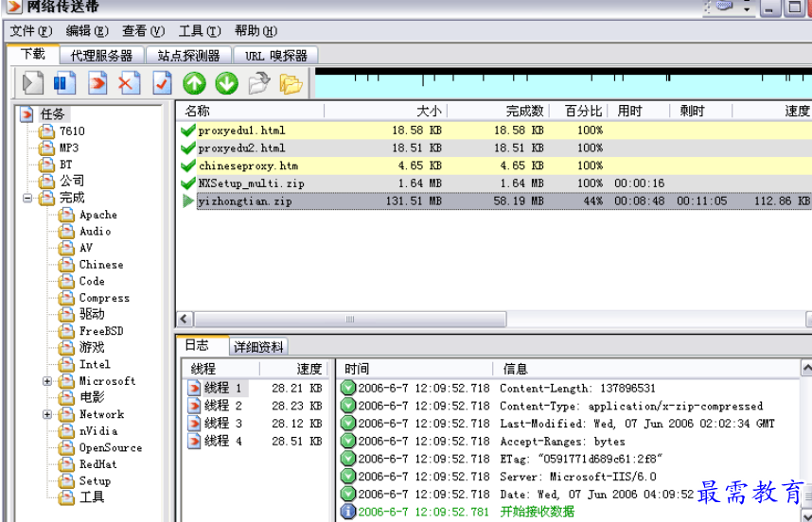812x522 pixels.
Task: Collapse the 完成 tree node
Action: coord(27,198)
